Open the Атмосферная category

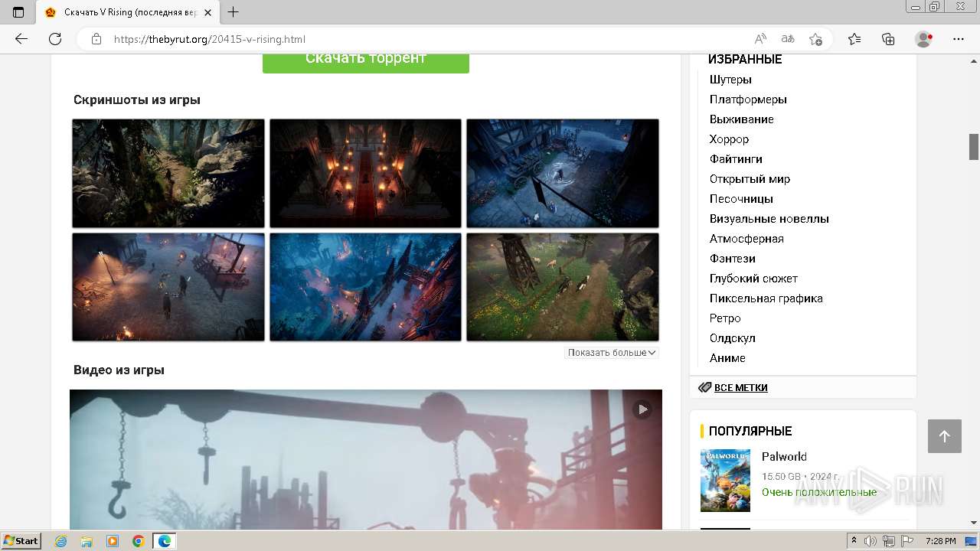(746, 239)
